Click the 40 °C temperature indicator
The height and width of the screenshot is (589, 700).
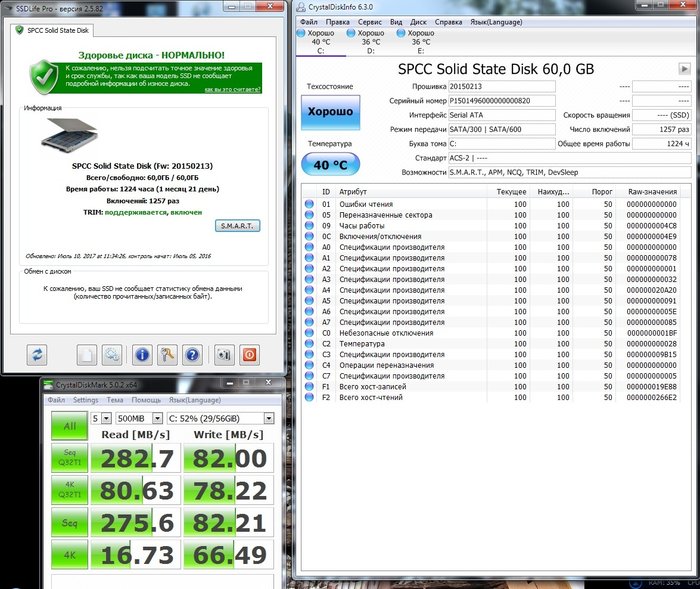point(330,164)
